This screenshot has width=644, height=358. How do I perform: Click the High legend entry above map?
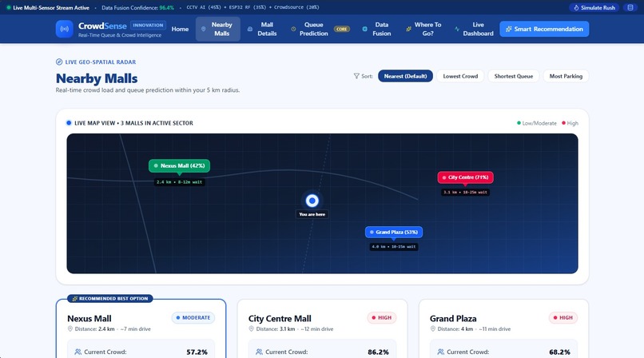click(x=570, y=123)
